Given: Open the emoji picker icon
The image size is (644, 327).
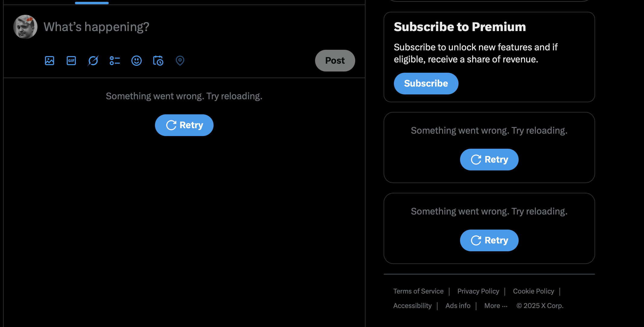Looking at the screenshot, I should click(x=136, y=61).
